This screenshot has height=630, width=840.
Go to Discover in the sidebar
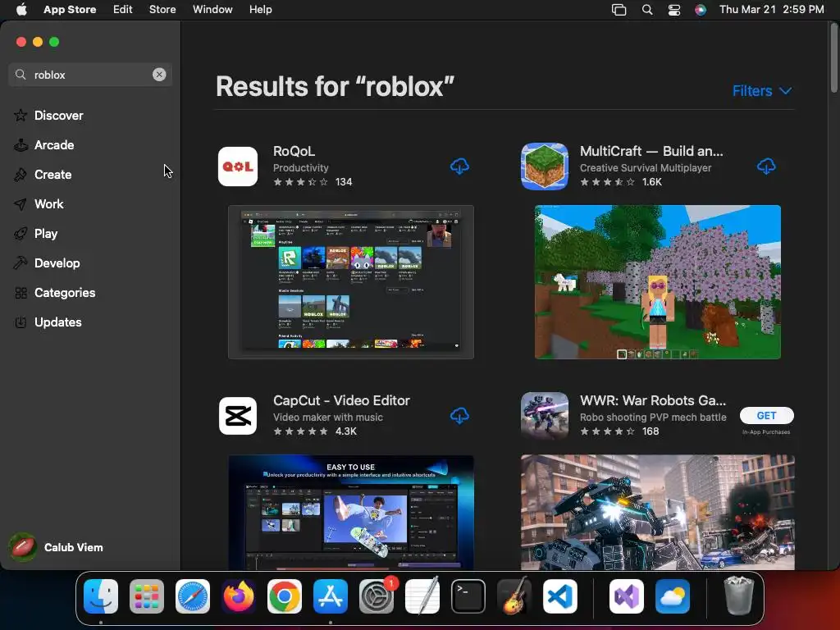pos(58,115)
